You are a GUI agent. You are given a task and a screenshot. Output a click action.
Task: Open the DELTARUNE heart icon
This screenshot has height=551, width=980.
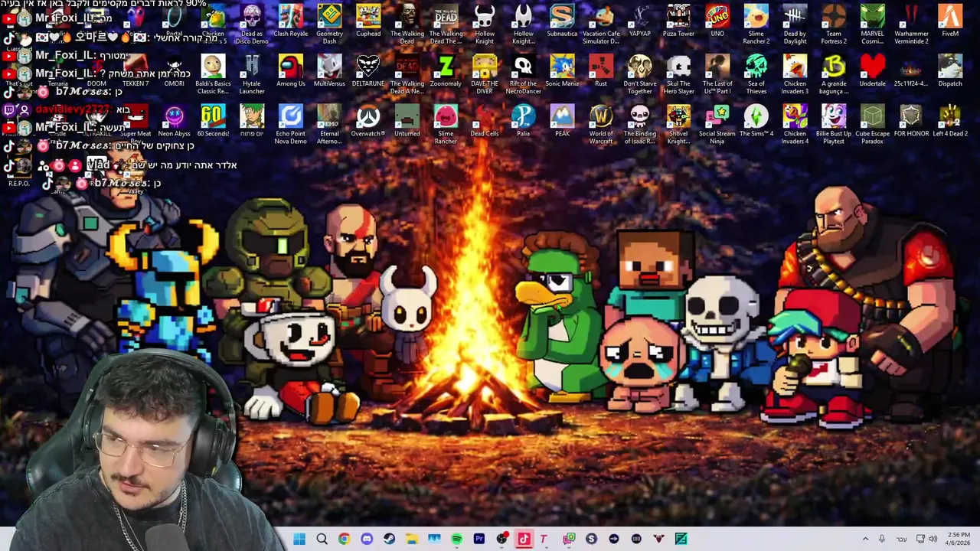coord(368,71)
